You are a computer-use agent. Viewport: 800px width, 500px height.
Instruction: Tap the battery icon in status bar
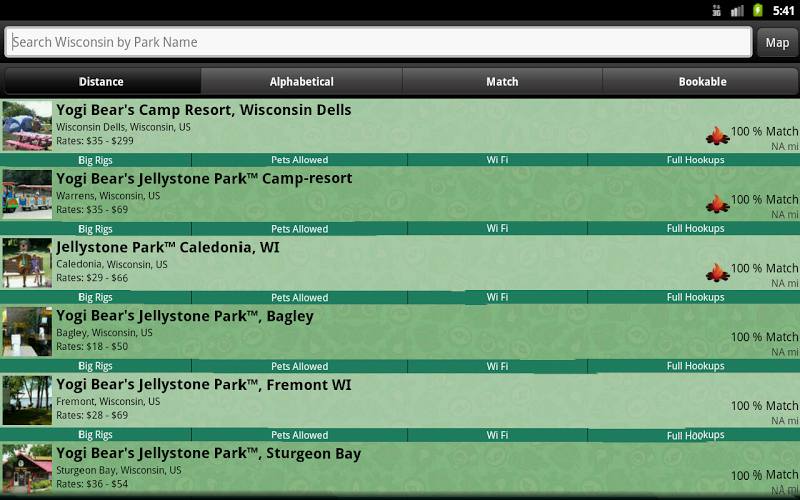[758, 10]
